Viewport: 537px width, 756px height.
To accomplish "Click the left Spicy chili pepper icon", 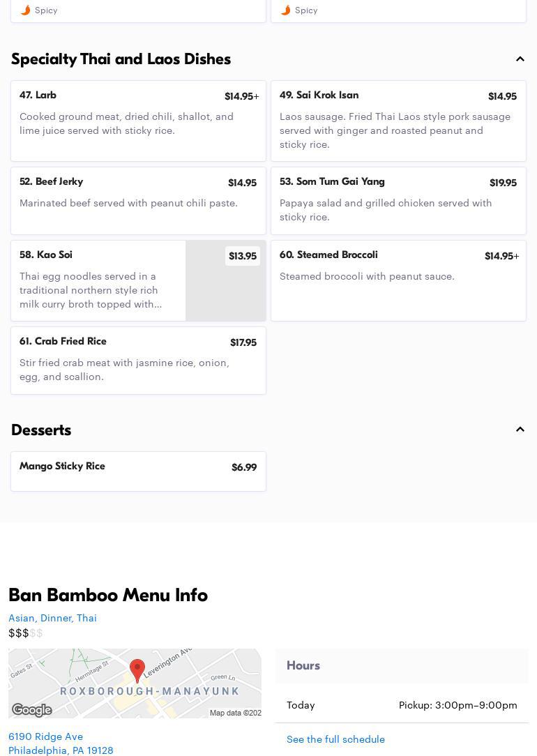I will (26, 10).
